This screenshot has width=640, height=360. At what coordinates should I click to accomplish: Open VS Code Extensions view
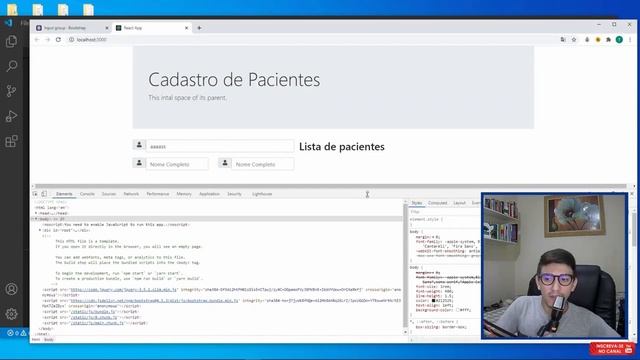tap(11, 141)
